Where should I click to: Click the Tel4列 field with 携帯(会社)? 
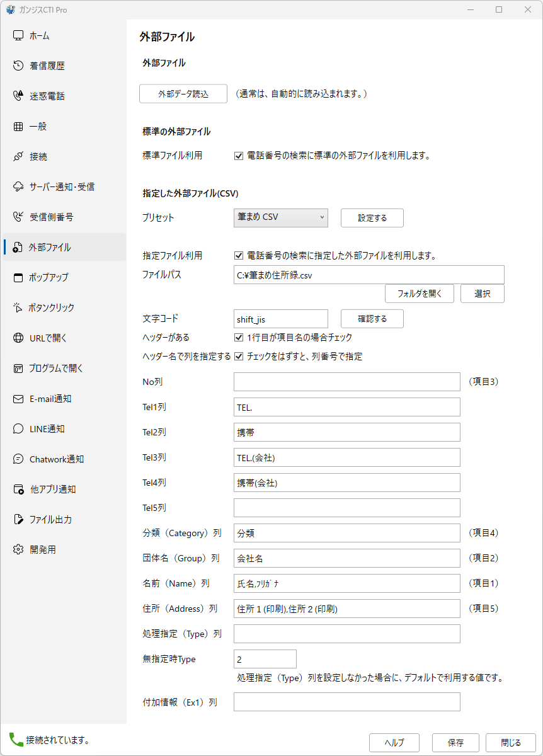click(347, 483)
